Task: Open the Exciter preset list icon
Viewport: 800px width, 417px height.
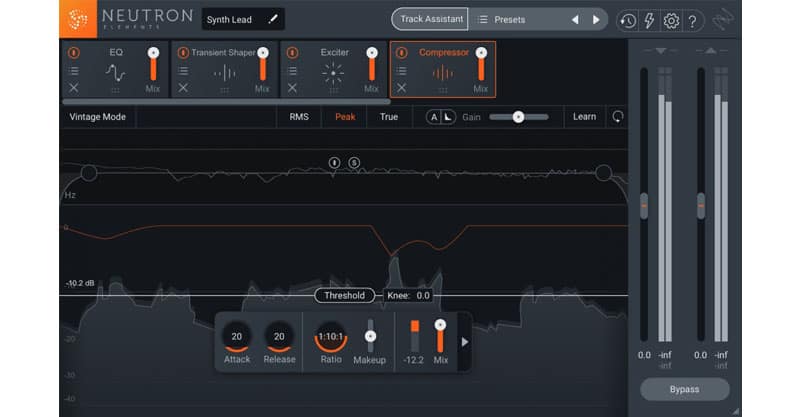Action: (x=292, y=70)
